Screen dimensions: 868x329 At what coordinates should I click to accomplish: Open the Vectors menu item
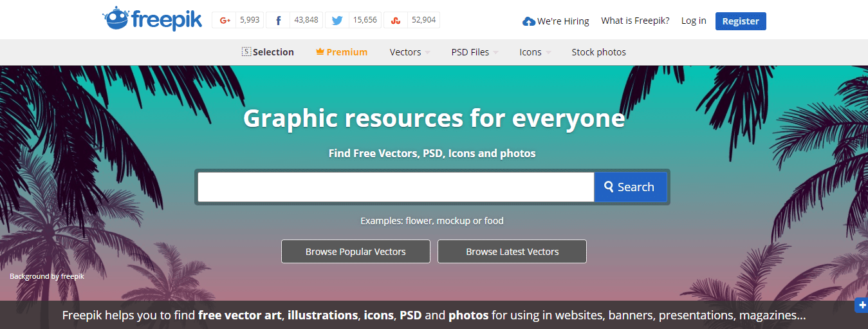tap(405, 52)
